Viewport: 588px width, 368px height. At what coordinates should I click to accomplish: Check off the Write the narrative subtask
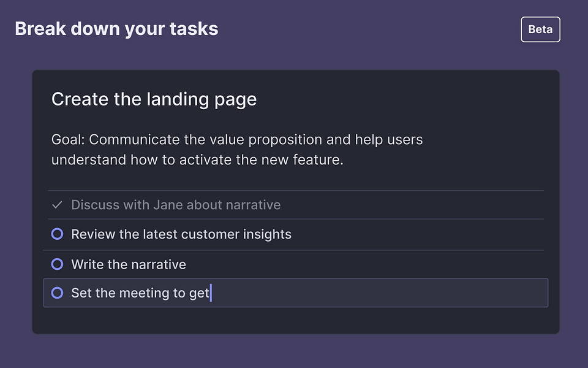coord(57,264)
